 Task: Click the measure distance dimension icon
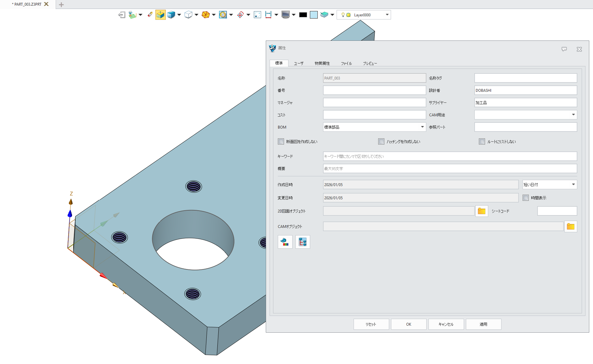[268, 15]
